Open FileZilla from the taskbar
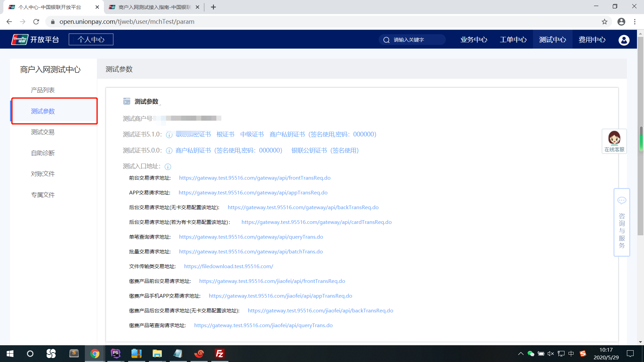 point(219,354)
